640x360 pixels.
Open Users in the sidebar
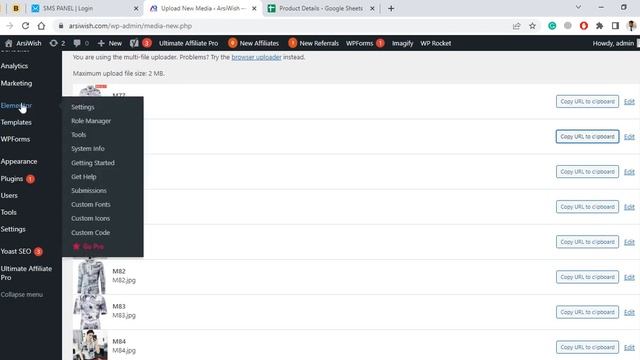click(9, 196)
